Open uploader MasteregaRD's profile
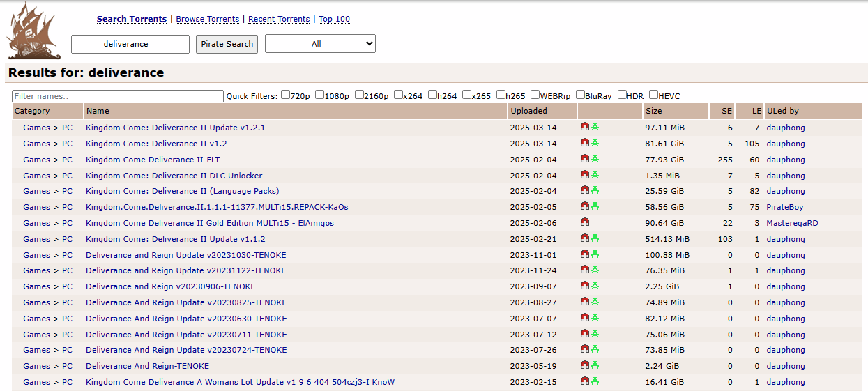This screenshot has width=868, height=391. pos(793,223)
